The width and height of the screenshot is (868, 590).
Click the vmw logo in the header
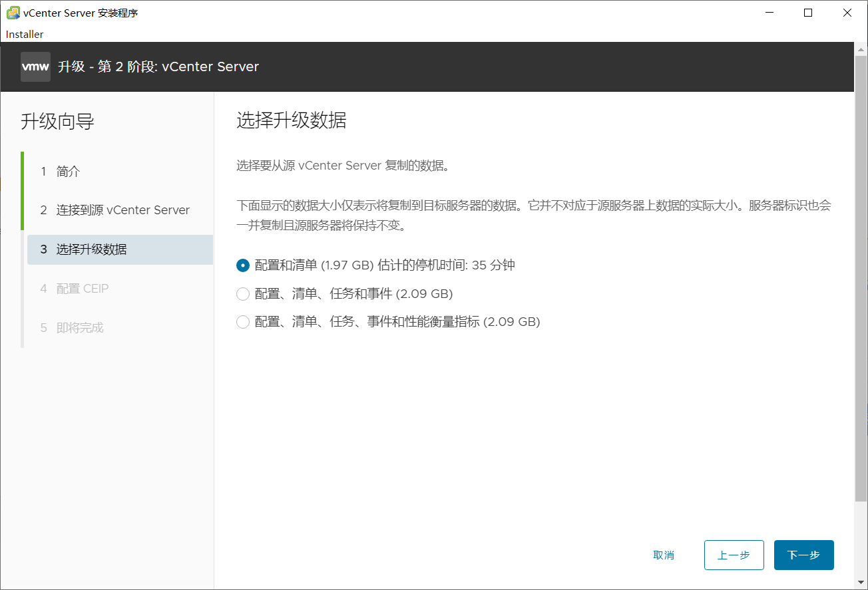point(35,67)
